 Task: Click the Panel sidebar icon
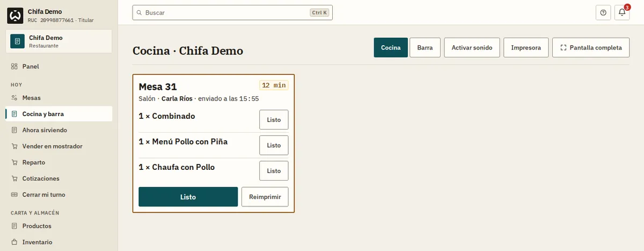[14, 67]
